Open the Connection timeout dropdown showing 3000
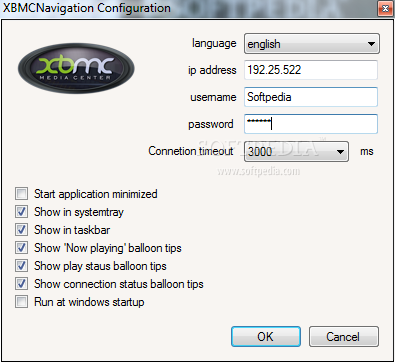This screenshot has height=363, width=395. tap(296, 151)
